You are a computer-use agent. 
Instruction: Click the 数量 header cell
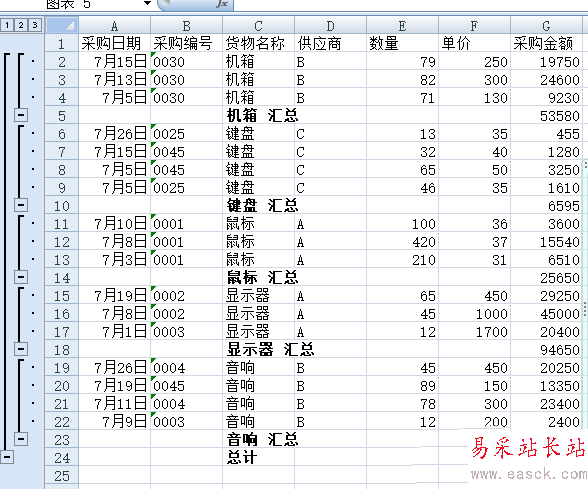click(402, 44)
